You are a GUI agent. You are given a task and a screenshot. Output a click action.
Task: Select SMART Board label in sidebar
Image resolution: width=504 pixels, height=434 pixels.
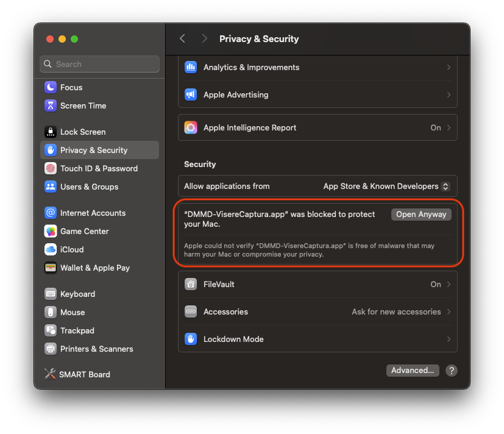click(x=85, y=374)
